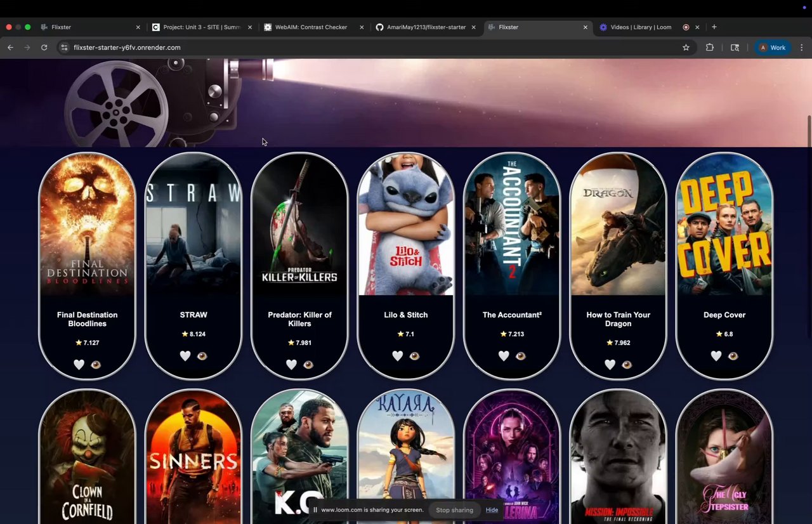
Task: Click The Accountant² title text
Action: tap(512, 315)
